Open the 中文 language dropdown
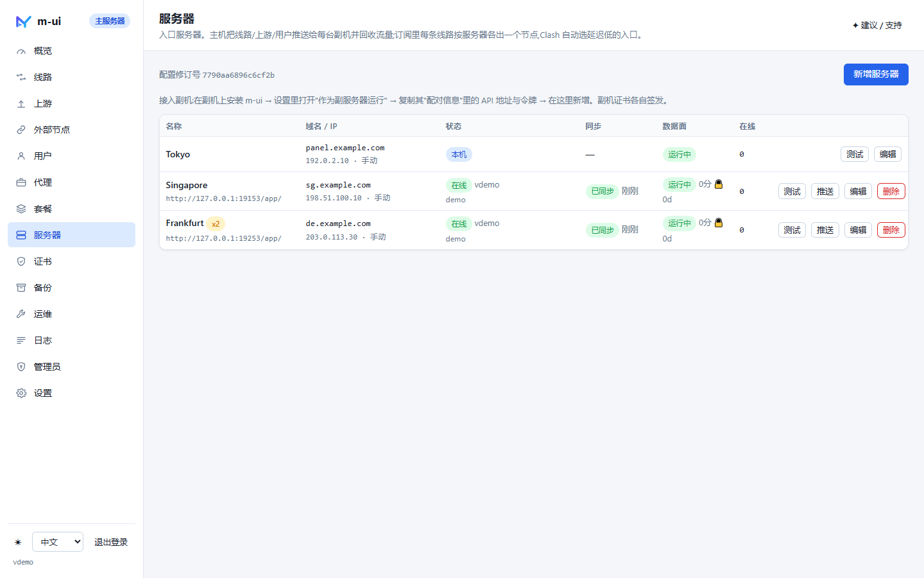The width and height of the screenshot is (924, 578). 58,542
